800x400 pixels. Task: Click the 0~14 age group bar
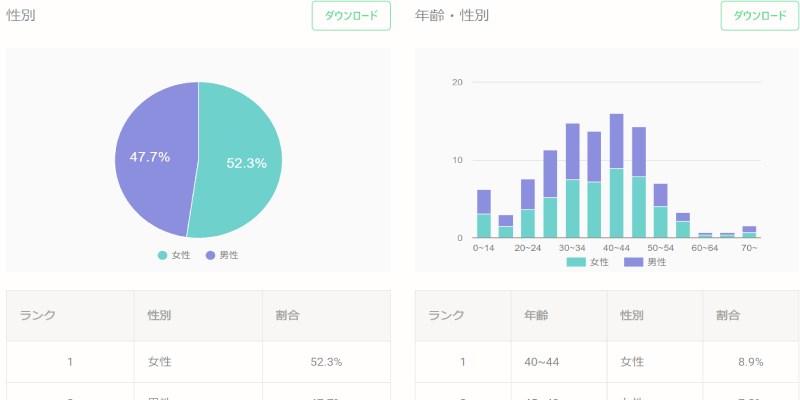click(x=484, y=214)
